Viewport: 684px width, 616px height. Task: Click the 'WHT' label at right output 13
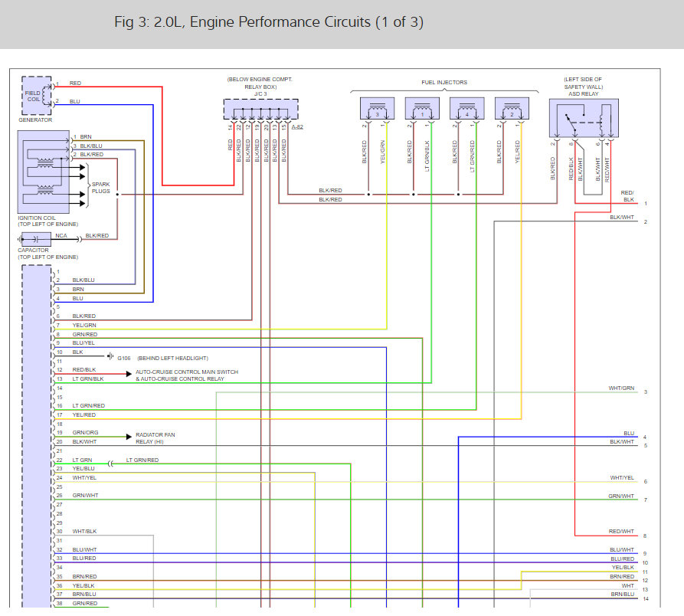pos(628,585)
